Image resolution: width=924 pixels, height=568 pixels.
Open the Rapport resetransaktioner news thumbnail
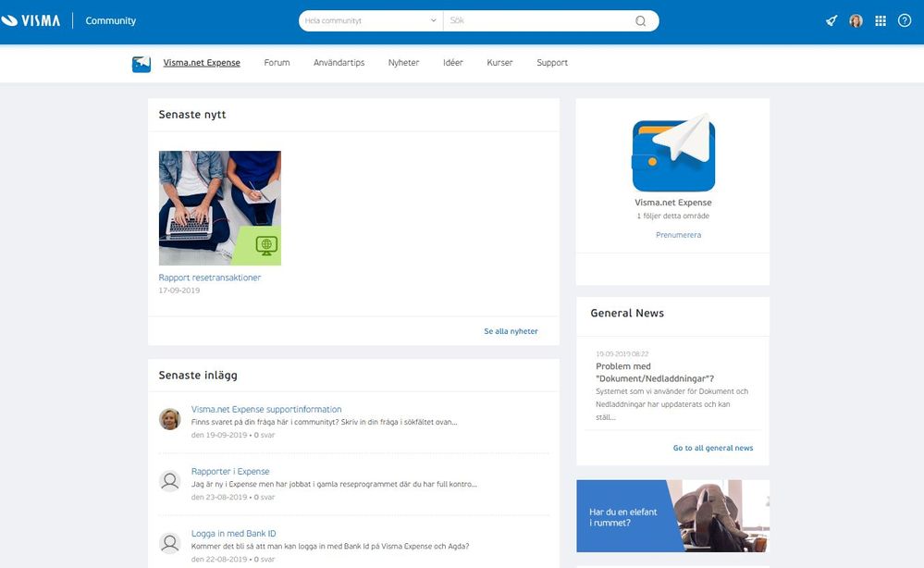coord(220,208)
